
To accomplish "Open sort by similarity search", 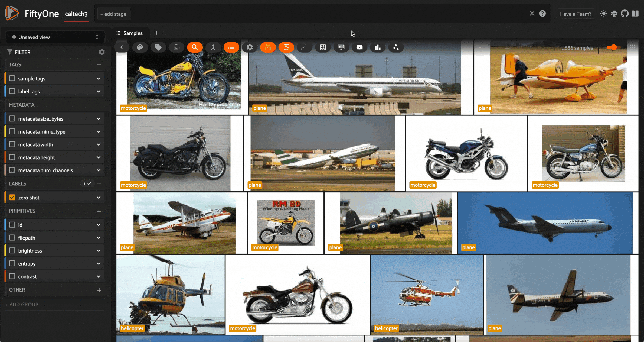I will click(195, 47).
